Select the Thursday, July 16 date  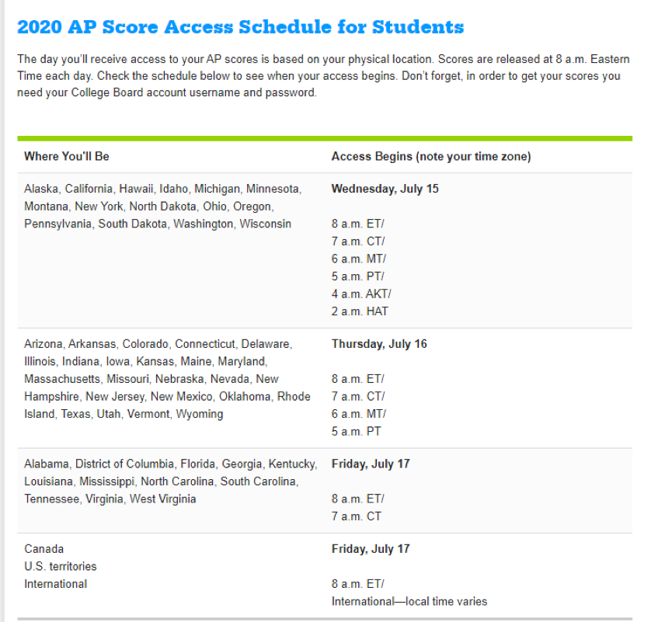(379, 344)
